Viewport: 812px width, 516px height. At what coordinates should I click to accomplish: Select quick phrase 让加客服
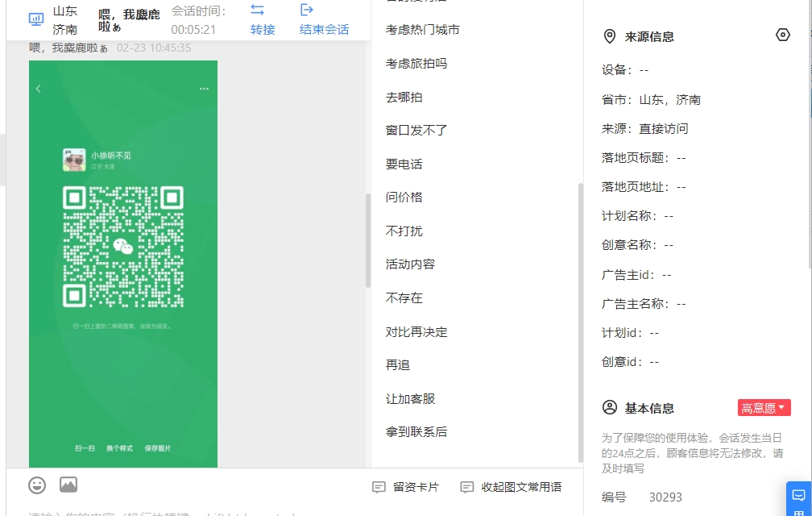pyautogui.click(x=410, y=398)
